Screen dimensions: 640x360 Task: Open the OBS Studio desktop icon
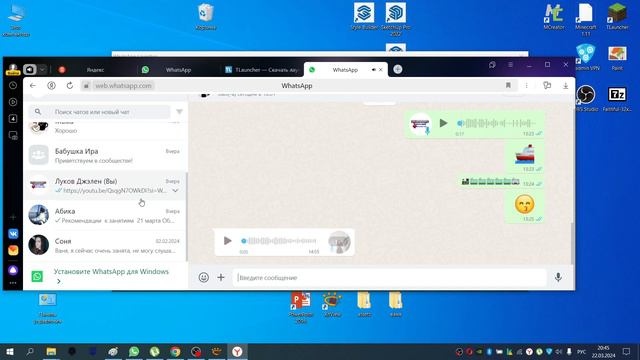pos(586,98)
